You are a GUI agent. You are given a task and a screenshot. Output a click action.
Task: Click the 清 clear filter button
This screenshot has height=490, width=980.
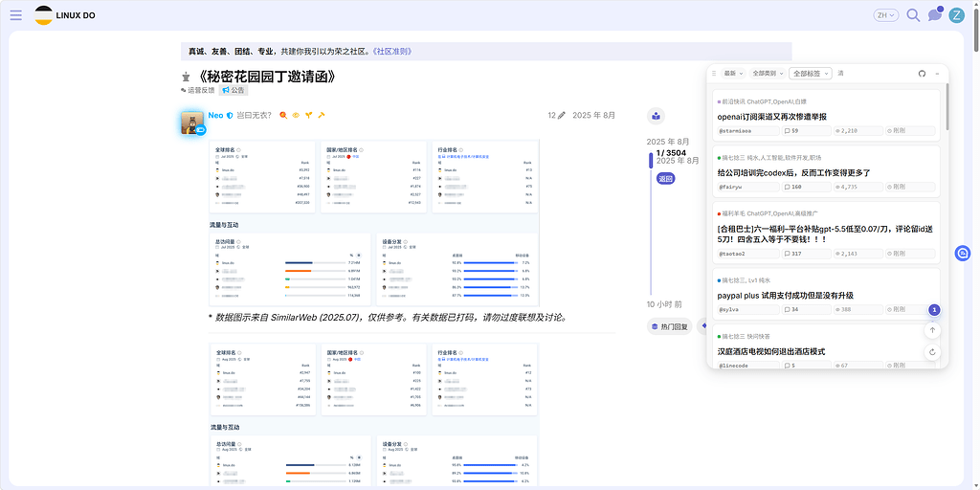tap(840, 73)
